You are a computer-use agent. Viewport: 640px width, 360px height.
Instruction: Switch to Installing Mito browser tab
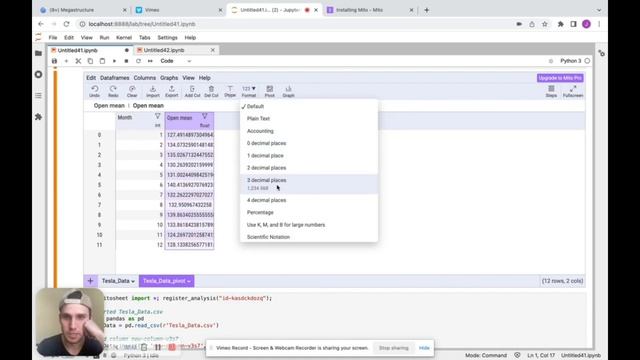click(x=369, y=10)
